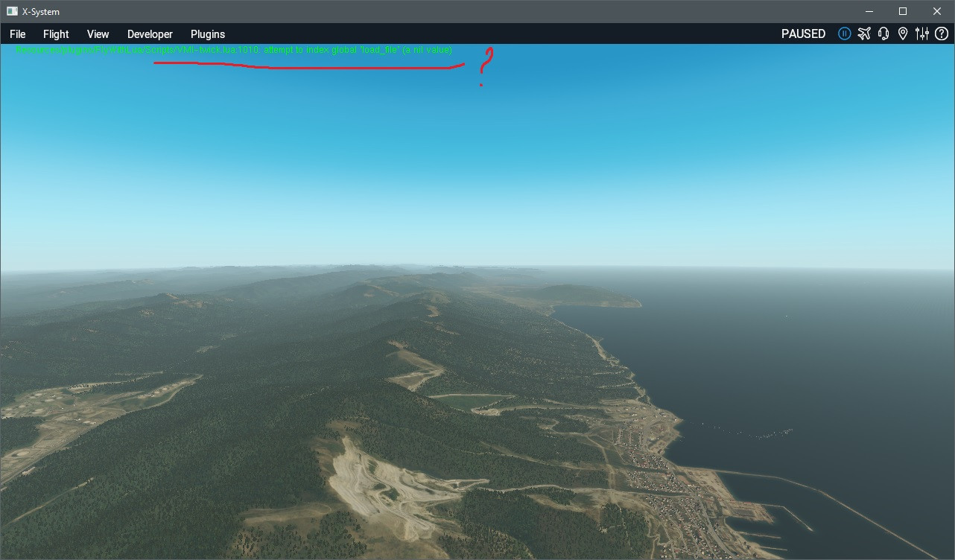Maximize the X-System window
Viewport: 955px width, 560px height.
click(903, 11)
